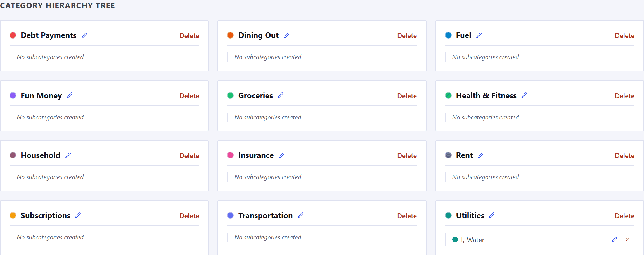Viewport: 644px width, 255px height.
Task: Edit the Transportation category pencil icon
Action: click(x=300, y=215)
